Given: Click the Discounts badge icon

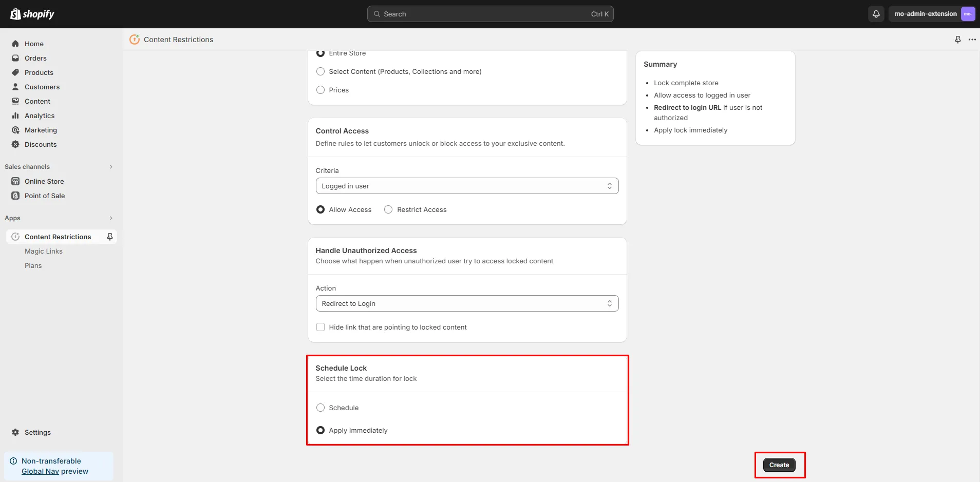Looking at the screenshot, I should coord(15,144).
